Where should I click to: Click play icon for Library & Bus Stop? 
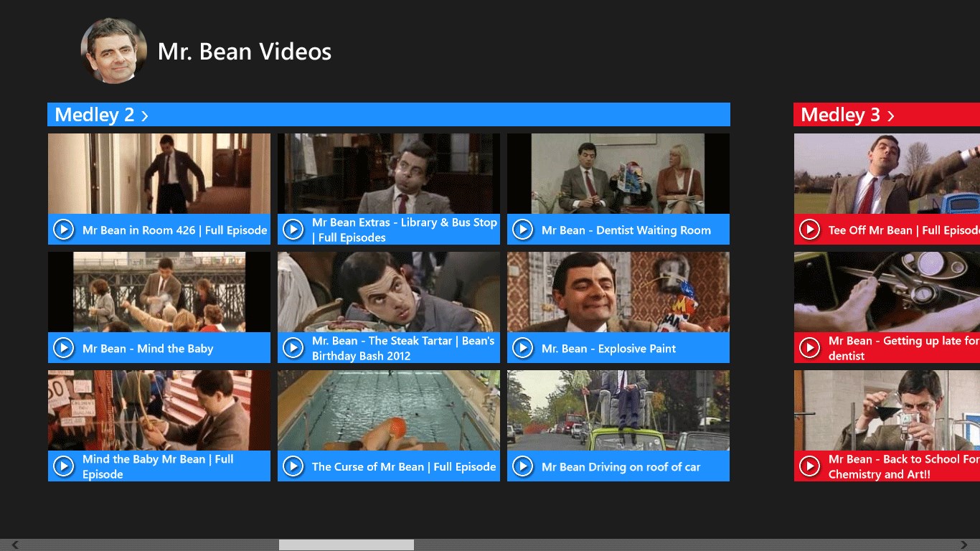[293, 230]
